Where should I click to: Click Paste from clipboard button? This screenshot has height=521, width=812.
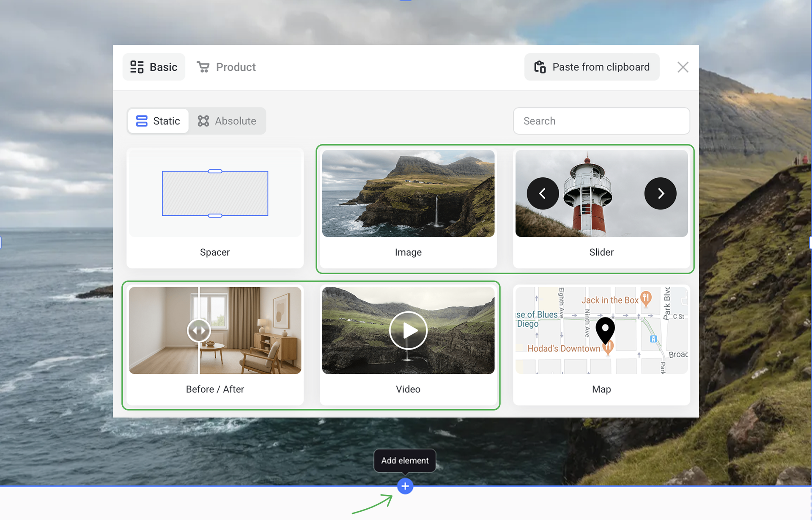(x=592, y=67)
